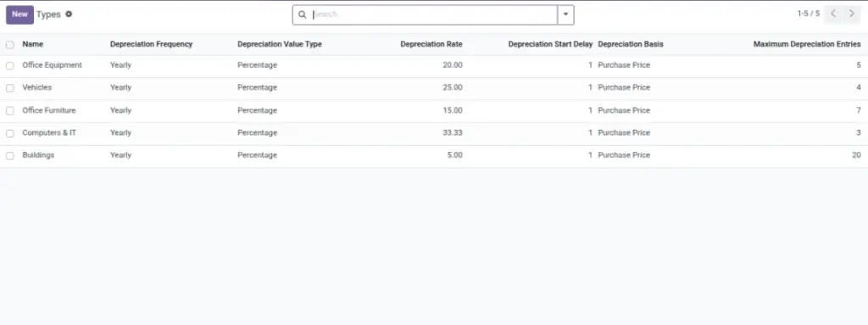The height and width of the screenshot is (325, 868).
Task: Sort by Depreciation Value Type header
Action: pyautogui.click(x=280, y=44)
